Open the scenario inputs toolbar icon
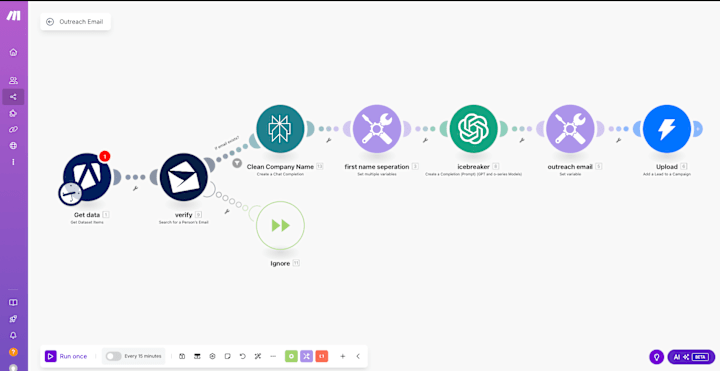The width and height of the screenshot is (720, 371). tap(197, 356)
